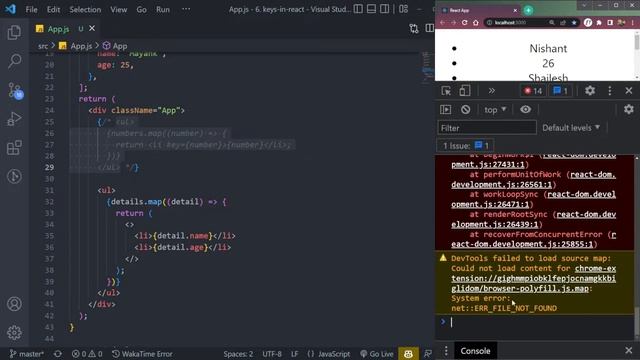Split the editor right

[429, 28]
